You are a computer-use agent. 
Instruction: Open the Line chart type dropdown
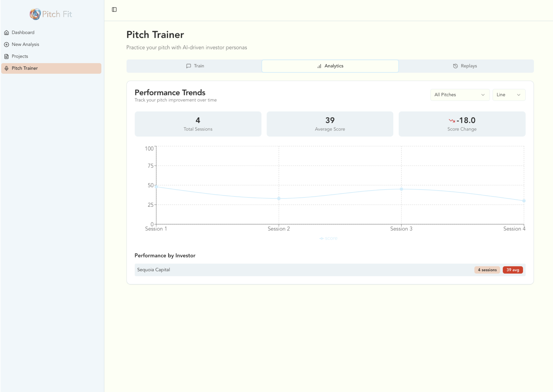tap(509, 95)
